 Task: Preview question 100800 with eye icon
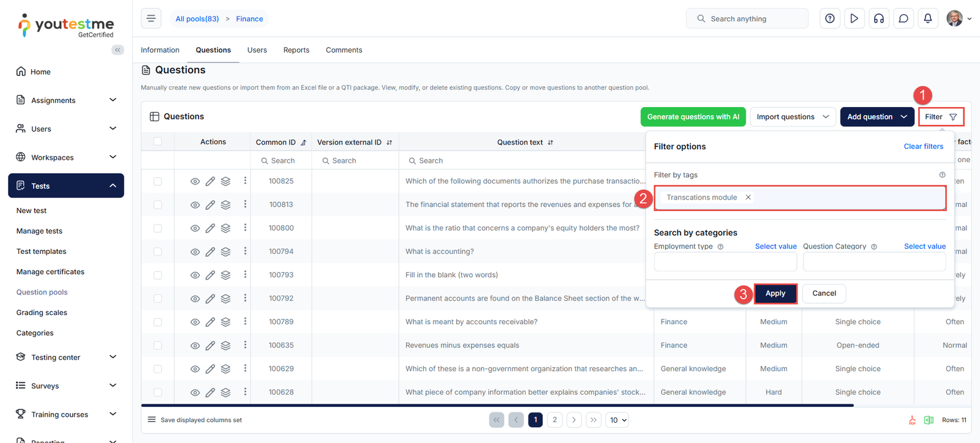coord(195,228)
